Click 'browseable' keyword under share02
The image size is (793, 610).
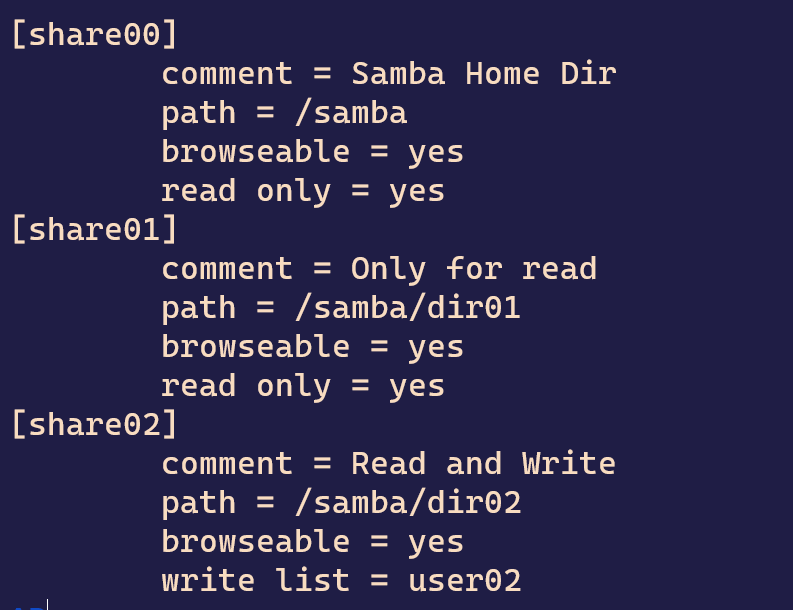click(x=255, y=541)
